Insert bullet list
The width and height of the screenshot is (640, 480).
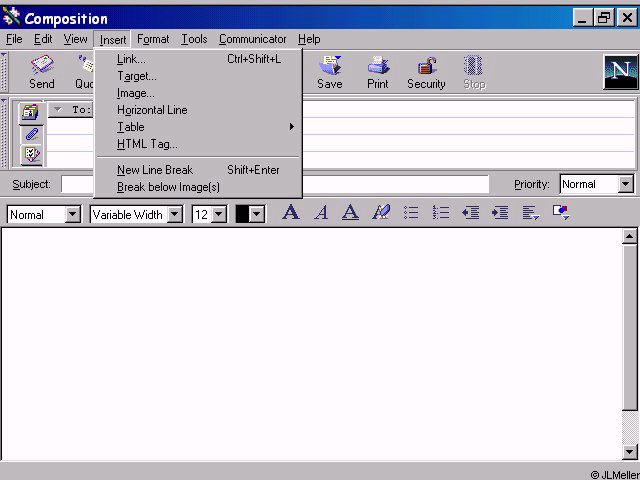(411, 213)
